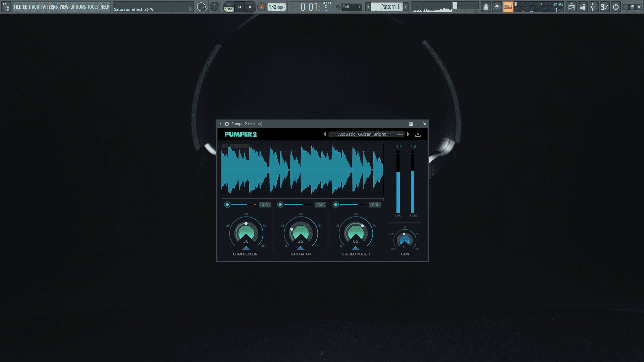Click the output oscilloscope display
Viewport: 644px width, 362px height.
[x=432, y=7]
